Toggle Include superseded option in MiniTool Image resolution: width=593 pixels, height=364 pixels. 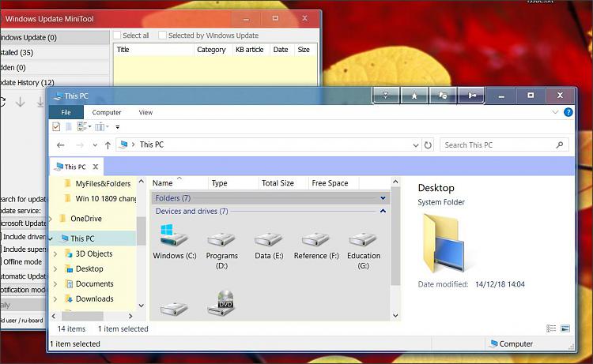coord(23,250)
